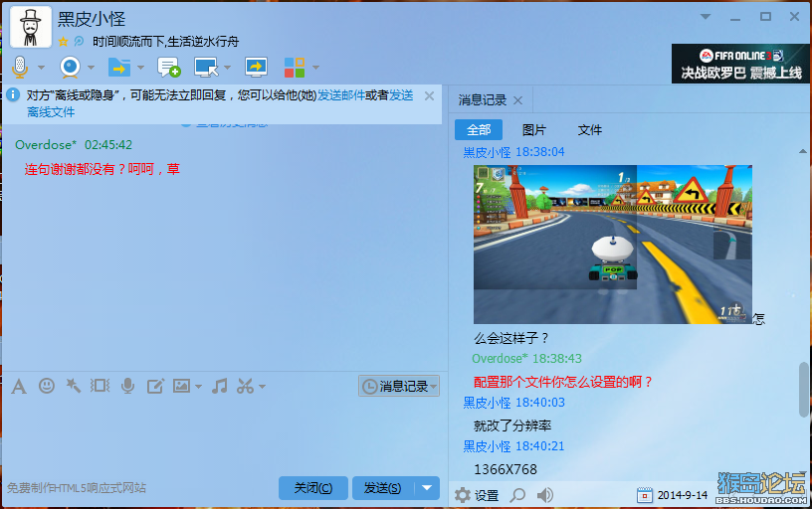Insert a picture with image icon

(x=181, y=386)
